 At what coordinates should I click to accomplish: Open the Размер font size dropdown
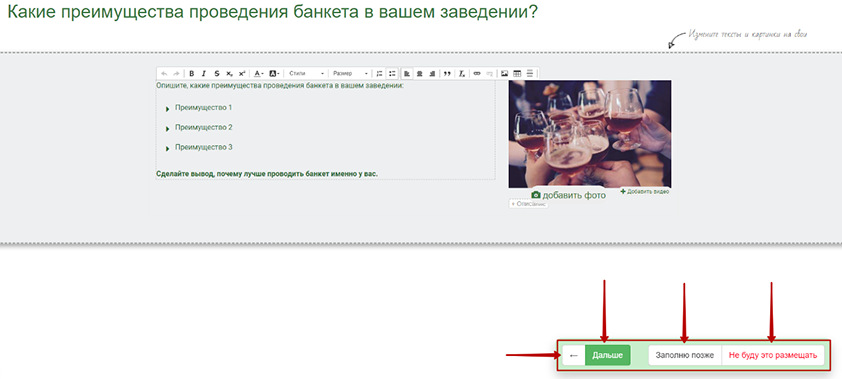(350, 74)
